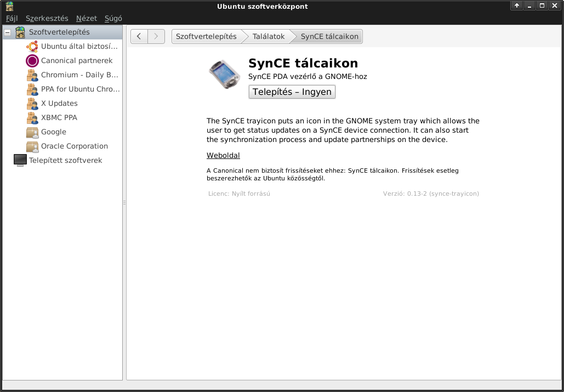Click the Szoftvertelepítés breadcrumb
Viewport: 564px width, 392px height.
206,36
